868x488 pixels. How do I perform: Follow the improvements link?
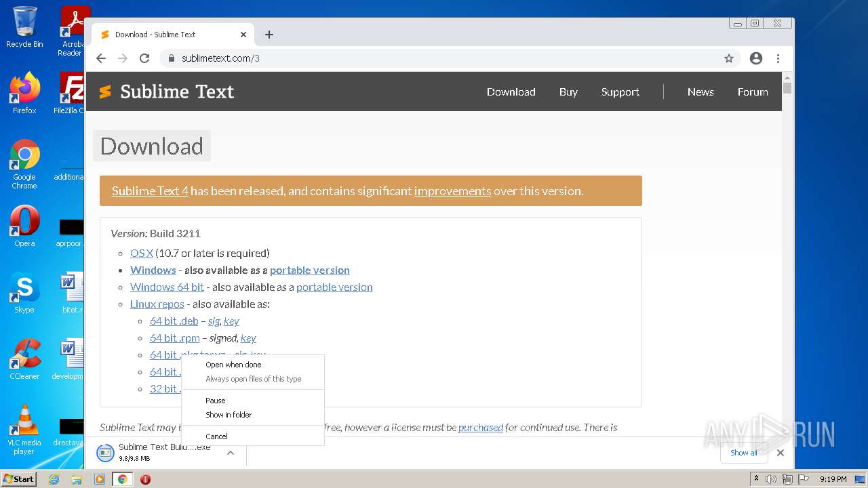click(452, 191)
